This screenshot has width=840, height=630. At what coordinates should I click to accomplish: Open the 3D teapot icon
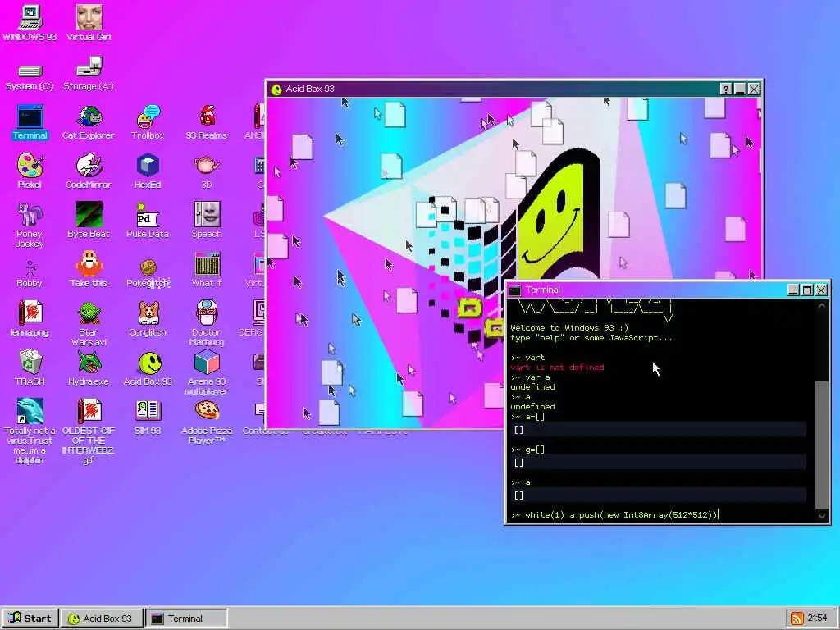pos(207,171)
